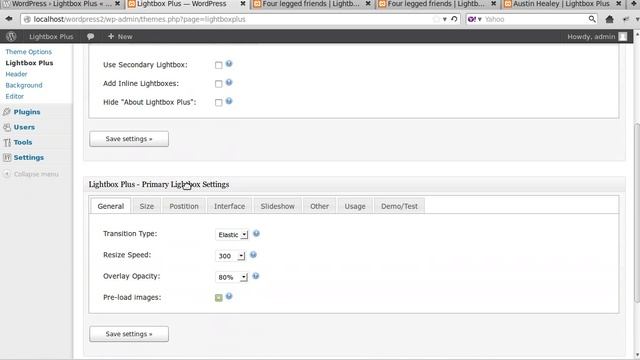Go to the browser home page icon
The image size is (640, 360).
(609, 19)
